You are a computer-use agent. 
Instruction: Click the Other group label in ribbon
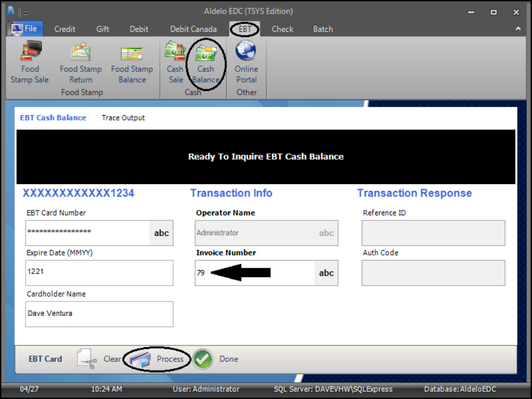247,92
